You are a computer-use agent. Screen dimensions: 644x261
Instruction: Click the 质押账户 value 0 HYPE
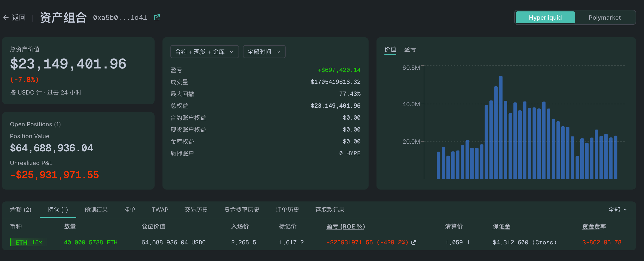pyautogui.click(x=350, y=153)
